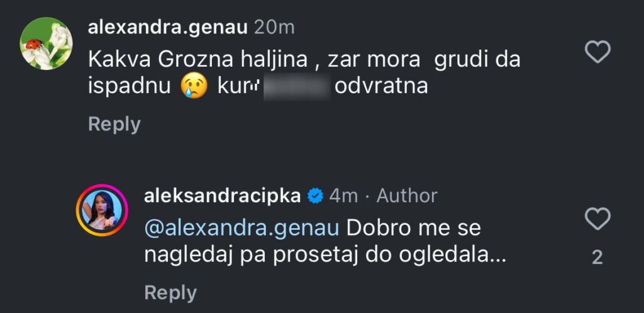Viewport: 644px width, 313px height.
Task: Reply to the aleksandracipka comment
Action: point(170,292)
